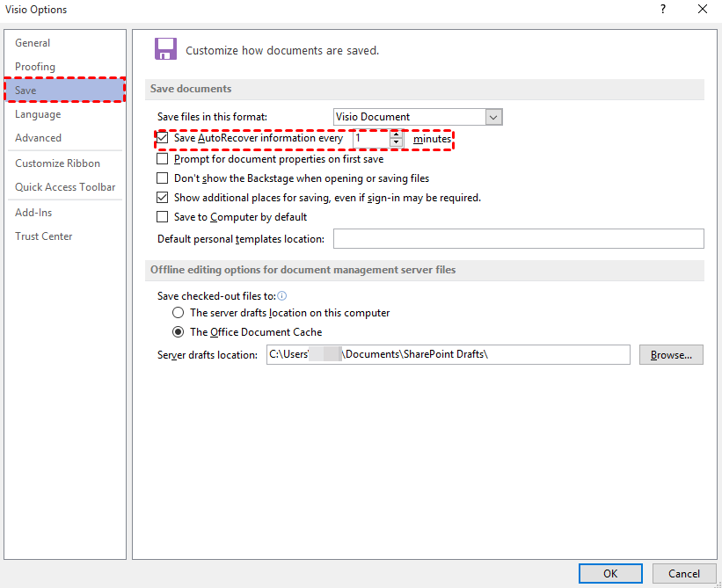The width and height of the screenshot is (722, 588).
Task: Confirm settings with OK button
Action: click(610, 574)
